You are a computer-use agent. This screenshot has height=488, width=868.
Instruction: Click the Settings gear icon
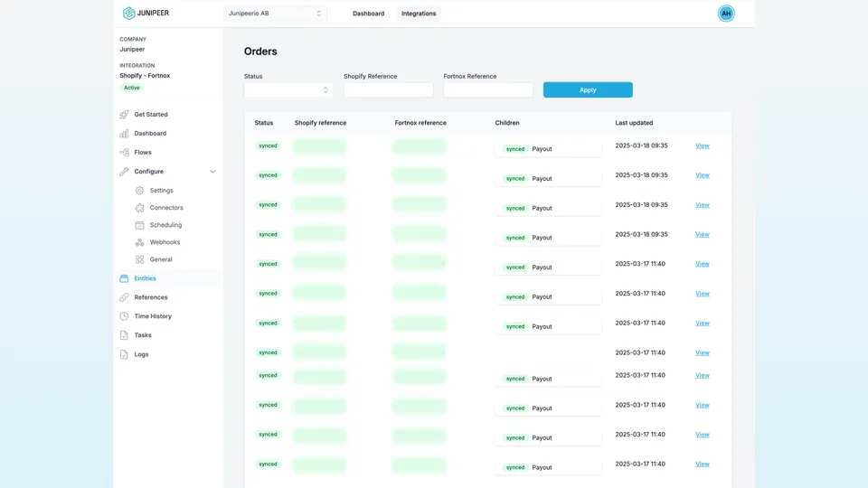coord(139,191)
